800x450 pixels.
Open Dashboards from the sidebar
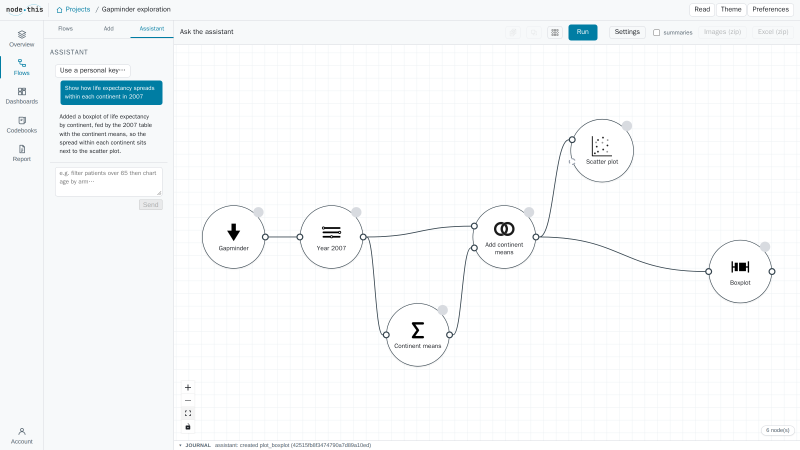(21, 95)
